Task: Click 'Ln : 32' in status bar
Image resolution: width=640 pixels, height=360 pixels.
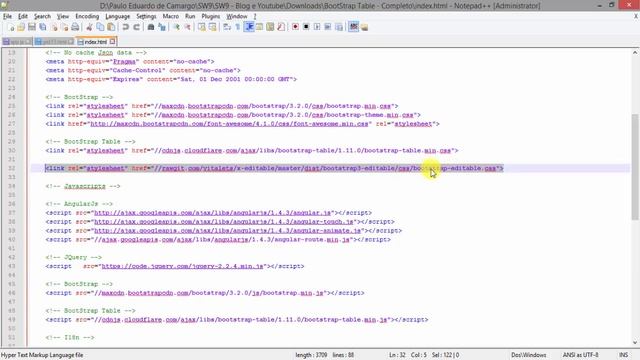Action: 397,355
